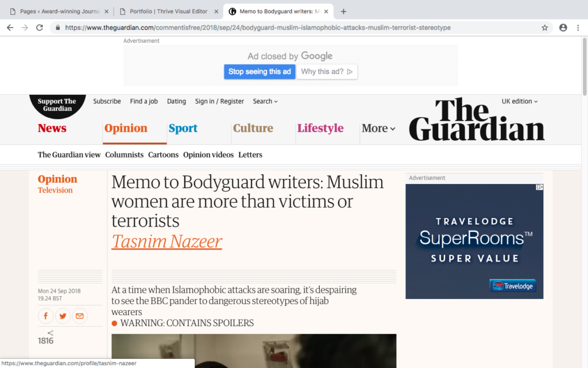
Task: Open Tasnim Nazeer author profile link
Action: (x=167, y=241)
